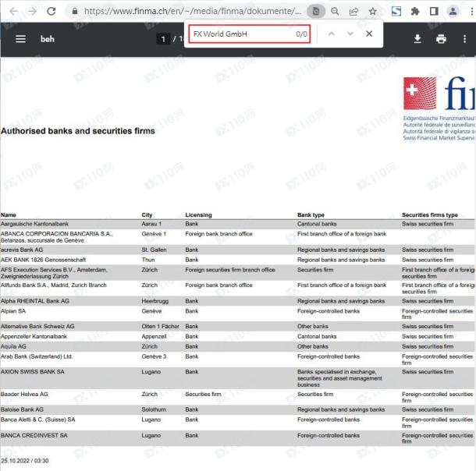Select Alpha RHEINTAL Bank AG entry

tap(35, 301)
